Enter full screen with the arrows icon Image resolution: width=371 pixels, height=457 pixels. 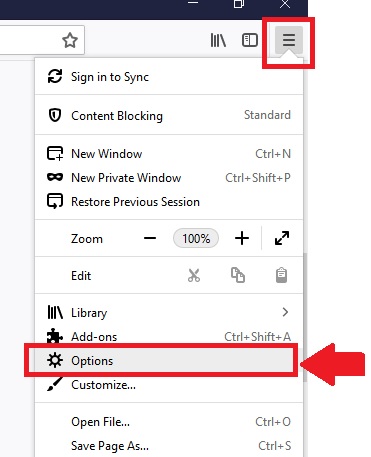(282, 238)
